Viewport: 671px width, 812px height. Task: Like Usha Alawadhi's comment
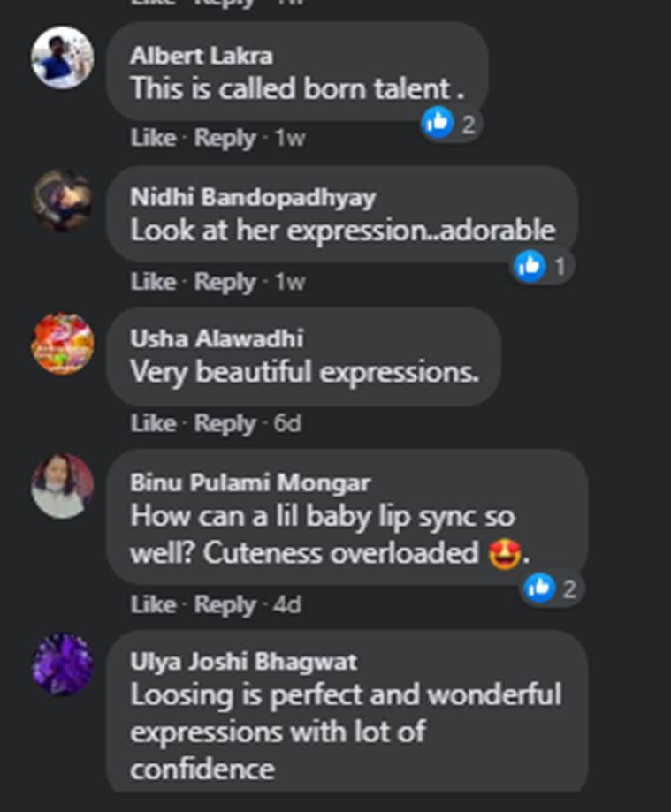coord(153,424)
